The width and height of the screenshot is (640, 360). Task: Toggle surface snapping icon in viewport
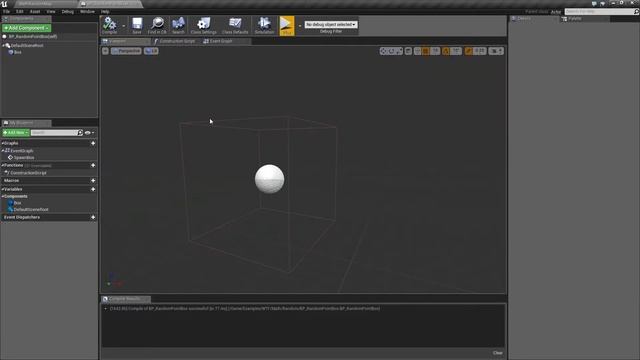(x=417, y=51)
